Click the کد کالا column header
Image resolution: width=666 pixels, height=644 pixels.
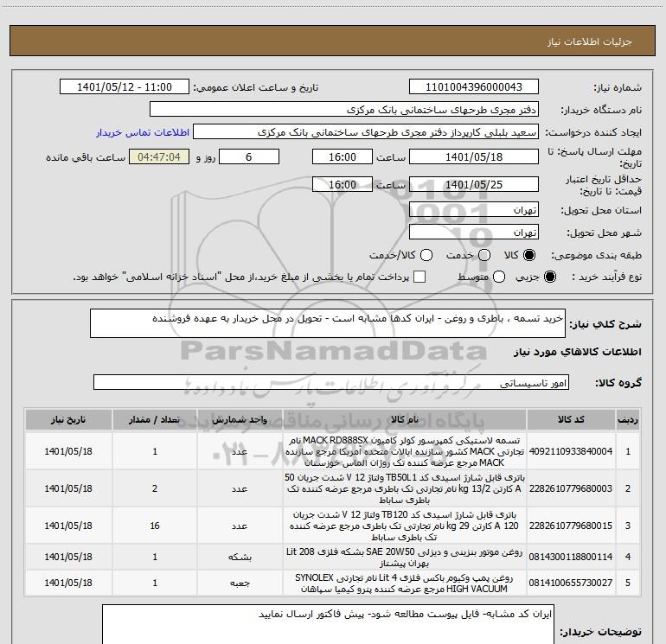pos(571,419)
